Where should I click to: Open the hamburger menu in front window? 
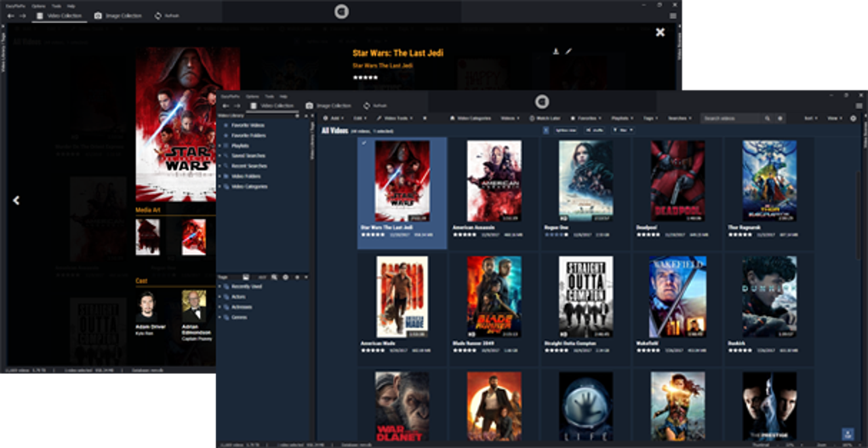tap(859, 106)
